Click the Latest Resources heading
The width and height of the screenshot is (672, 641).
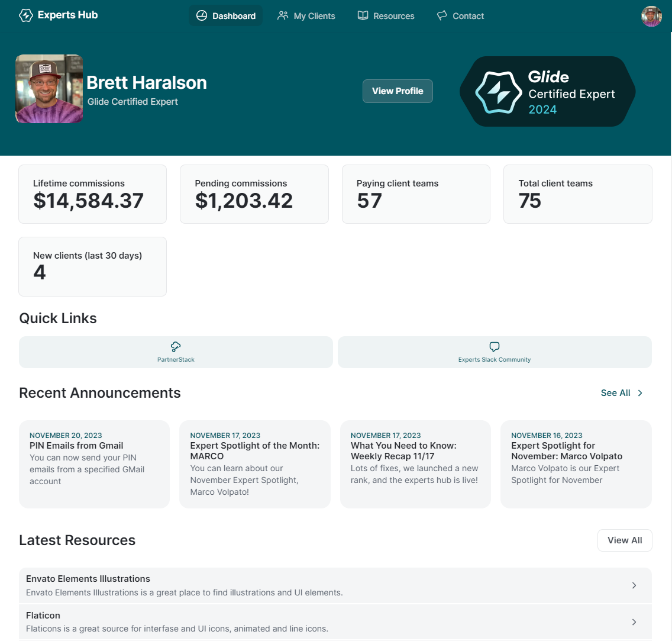click(x=77, y=540)
